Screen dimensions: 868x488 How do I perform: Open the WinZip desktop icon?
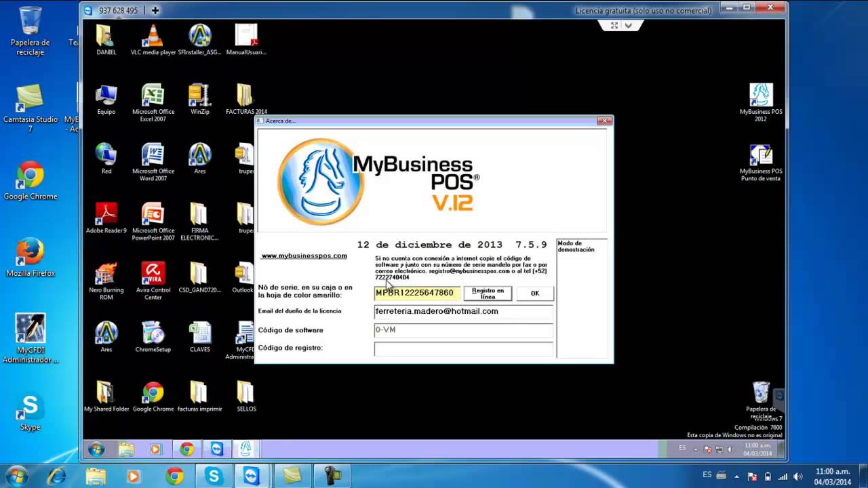[x=199, y=100]
